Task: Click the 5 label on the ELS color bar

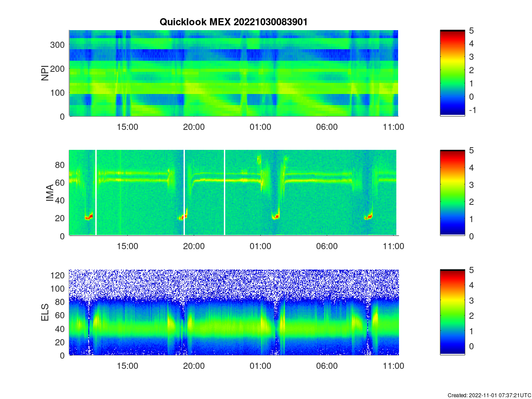Action: [x=472, y=270]
